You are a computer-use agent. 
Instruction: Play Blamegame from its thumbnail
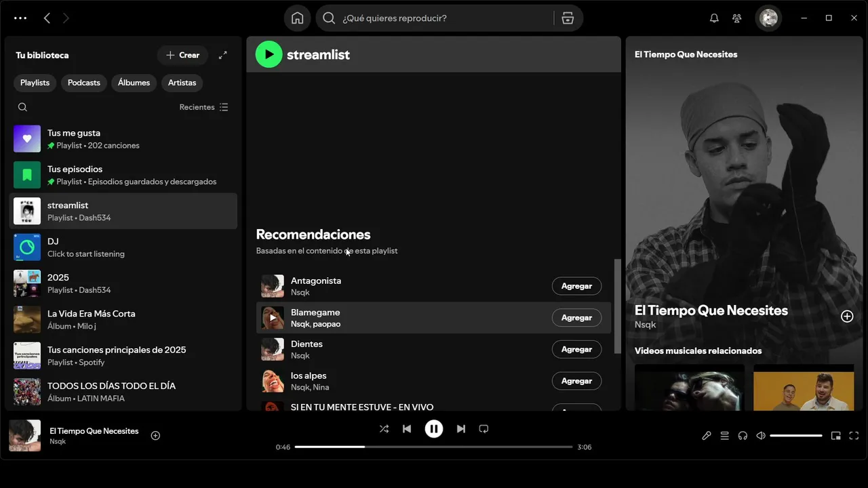click(273, 318)
